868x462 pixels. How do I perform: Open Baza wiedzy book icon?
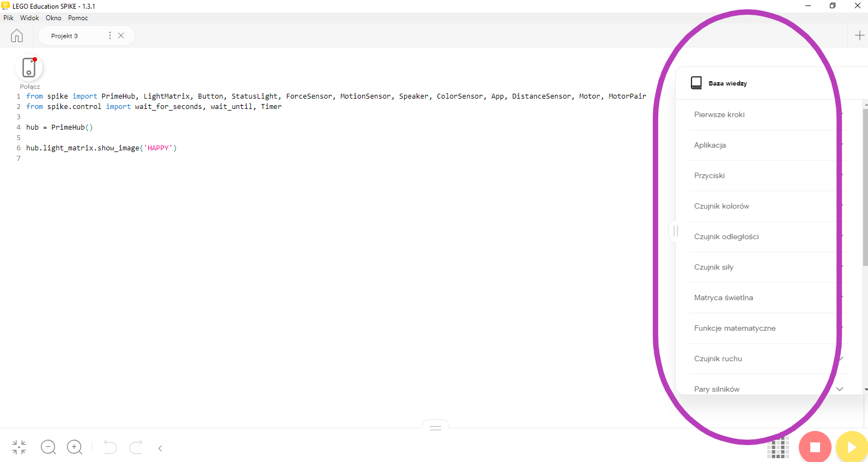pos(696,83)
